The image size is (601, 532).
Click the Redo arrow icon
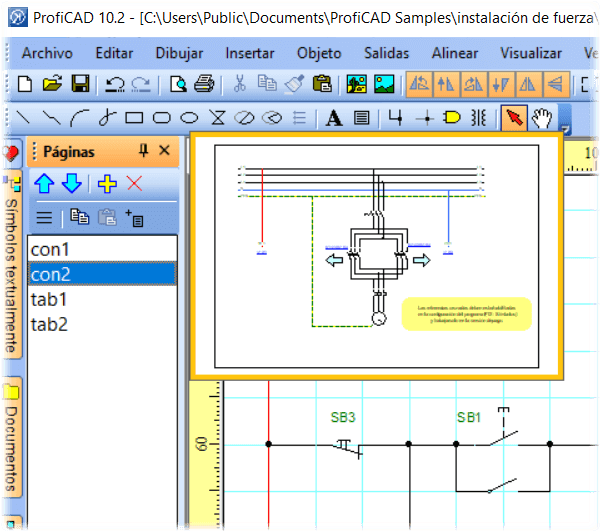point(141,84)
